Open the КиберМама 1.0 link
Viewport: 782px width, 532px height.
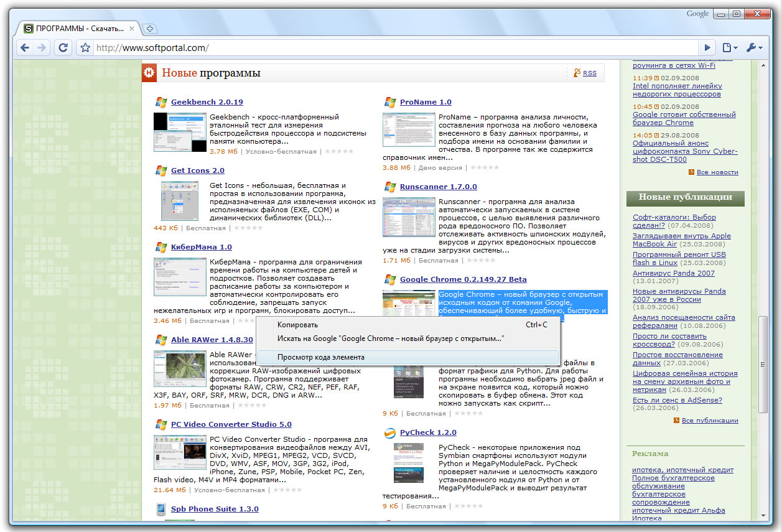coord(202,247)
